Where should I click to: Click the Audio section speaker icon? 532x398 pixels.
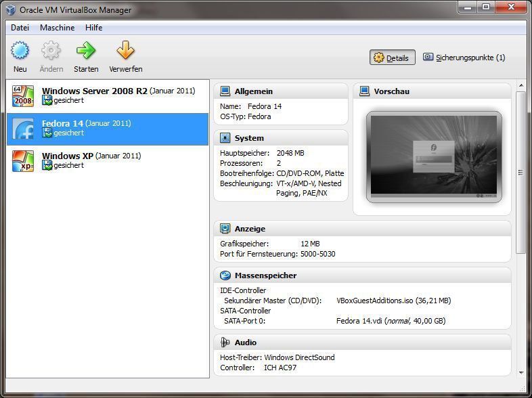coord(225,342)
